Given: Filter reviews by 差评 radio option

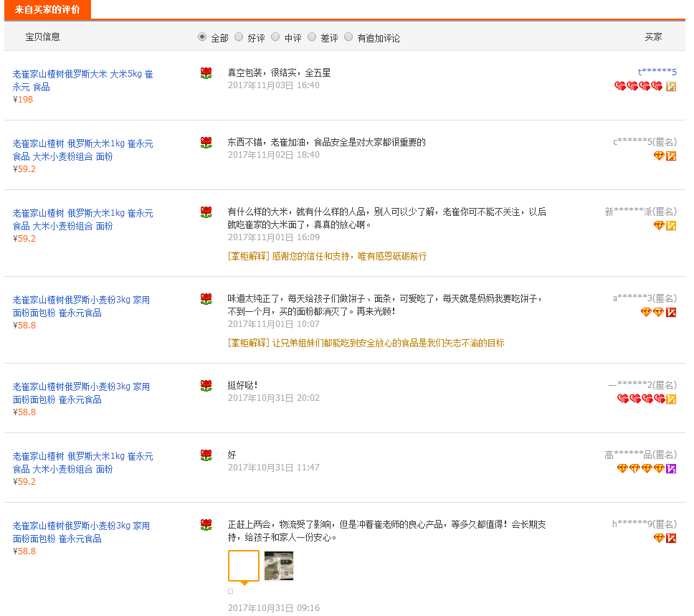Looking at the screenshot, I should tap(312, 37).
